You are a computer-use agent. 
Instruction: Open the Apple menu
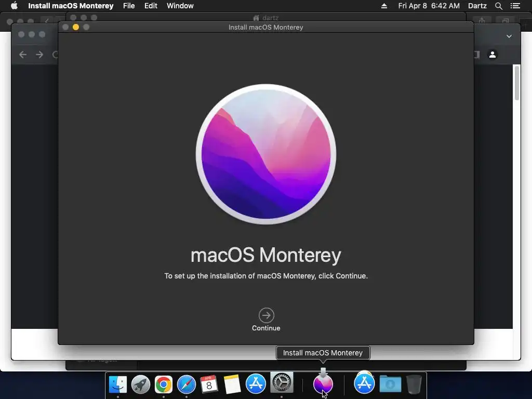click(x=14, y=6)
